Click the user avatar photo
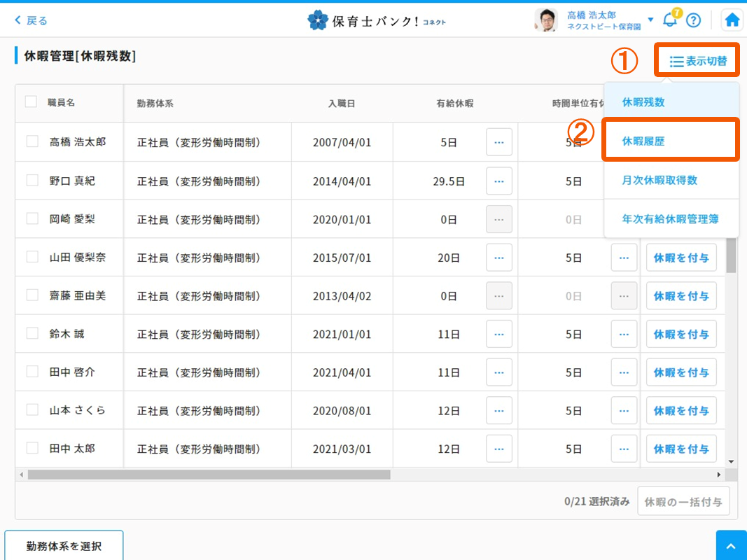This screenshot has height=560, width=747. tap(546, 20)
